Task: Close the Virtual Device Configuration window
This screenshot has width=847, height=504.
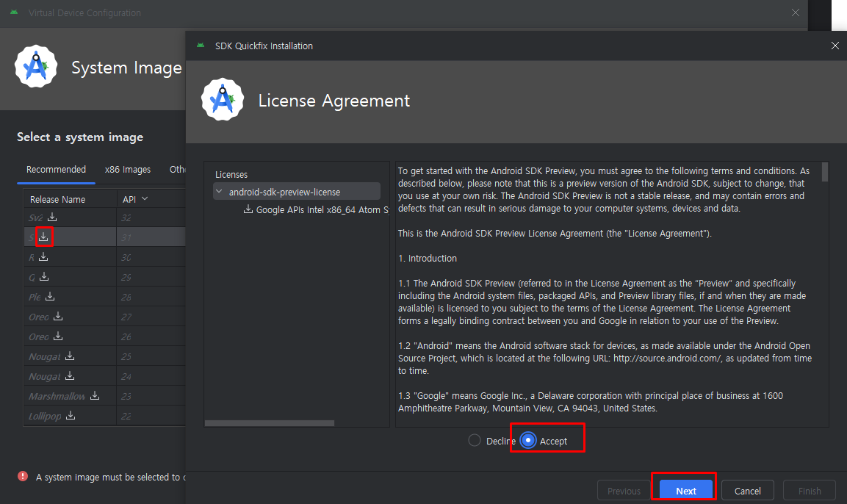Action: point(795,12)
